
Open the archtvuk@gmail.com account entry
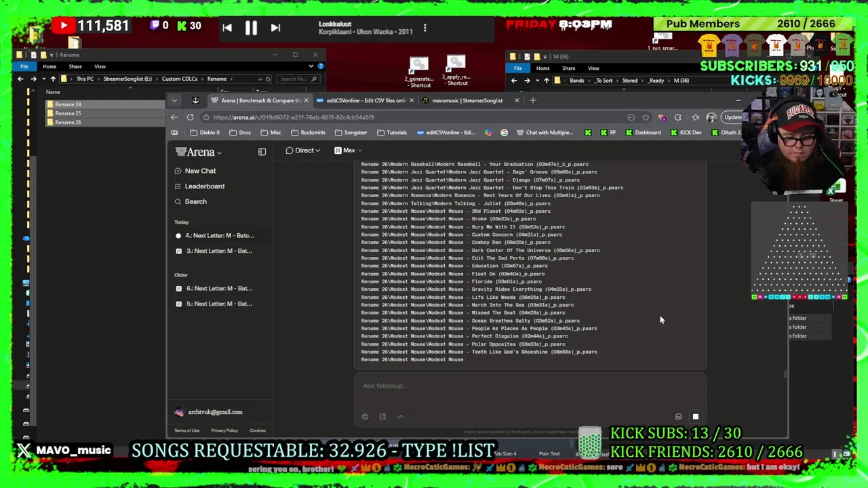(208, 412)
